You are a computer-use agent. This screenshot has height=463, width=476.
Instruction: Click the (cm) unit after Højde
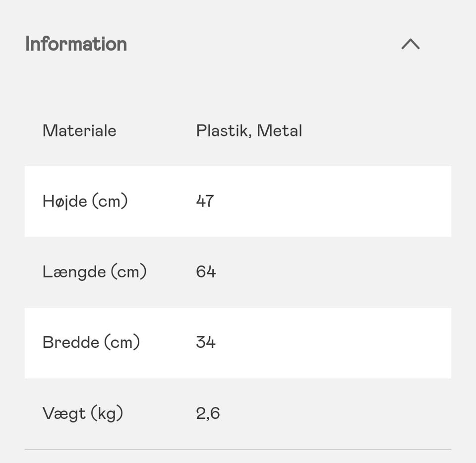point(110,201)
